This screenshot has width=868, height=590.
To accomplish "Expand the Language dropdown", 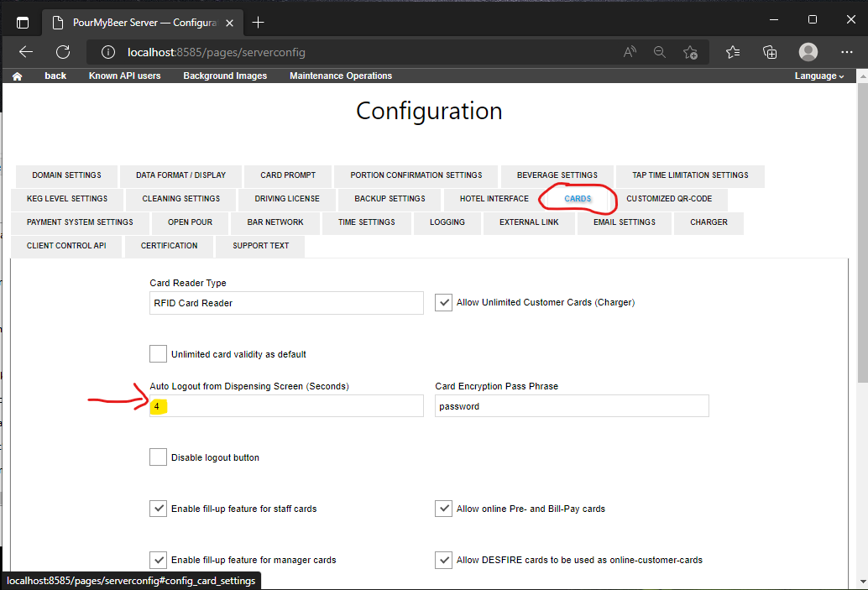I will pyautogui.click(x=819, y=76).
